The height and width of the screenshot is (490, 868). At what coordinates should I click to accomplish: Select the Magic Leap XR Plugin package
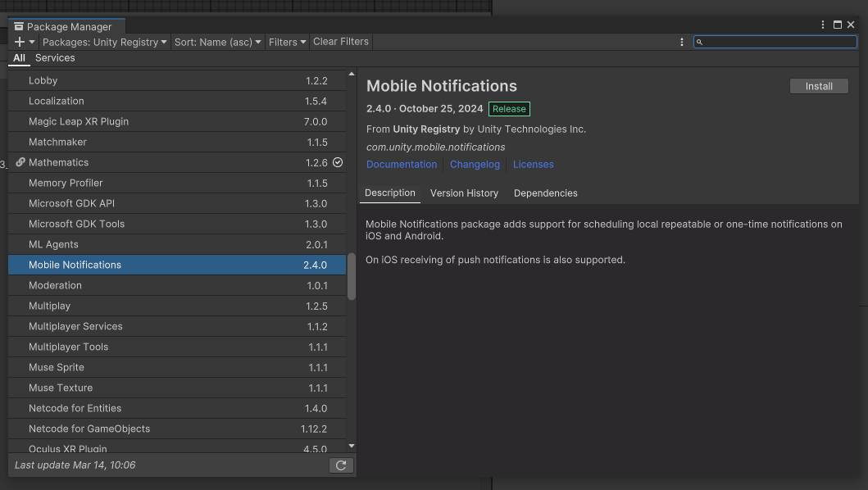click(177, 122)
